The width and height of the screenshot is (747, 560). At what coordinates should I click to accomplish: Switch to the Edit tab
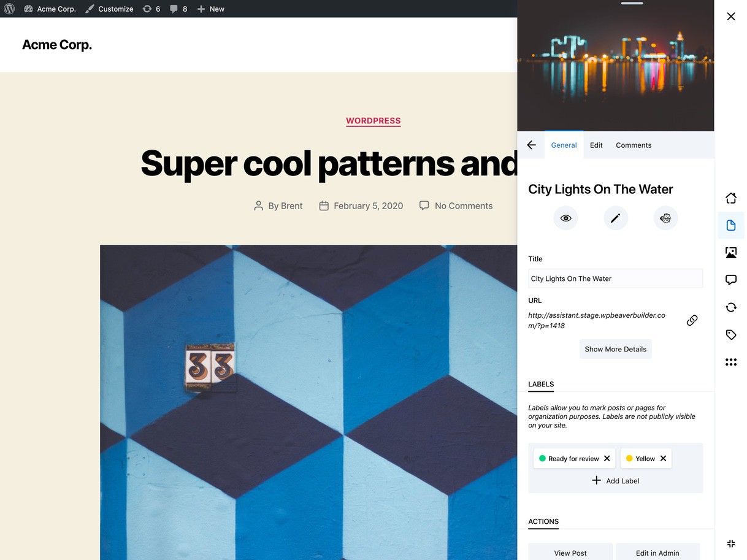point(596,145)
